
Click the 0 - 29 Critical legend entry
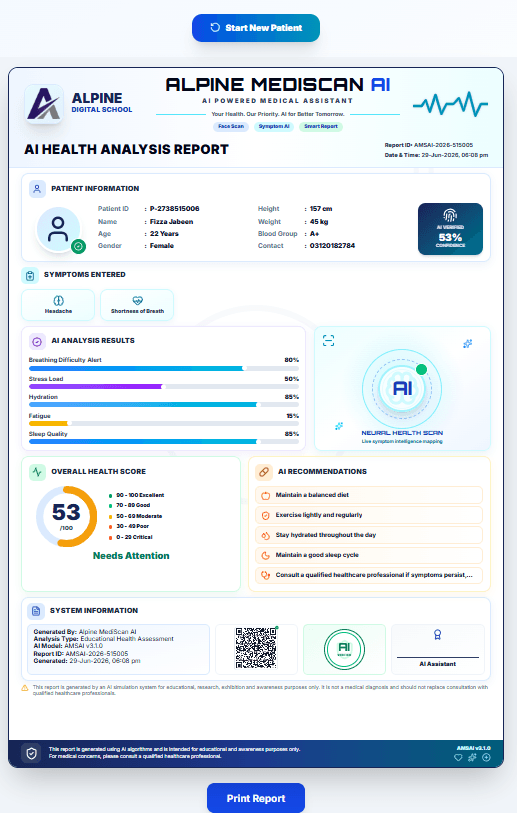coord(131,537)
